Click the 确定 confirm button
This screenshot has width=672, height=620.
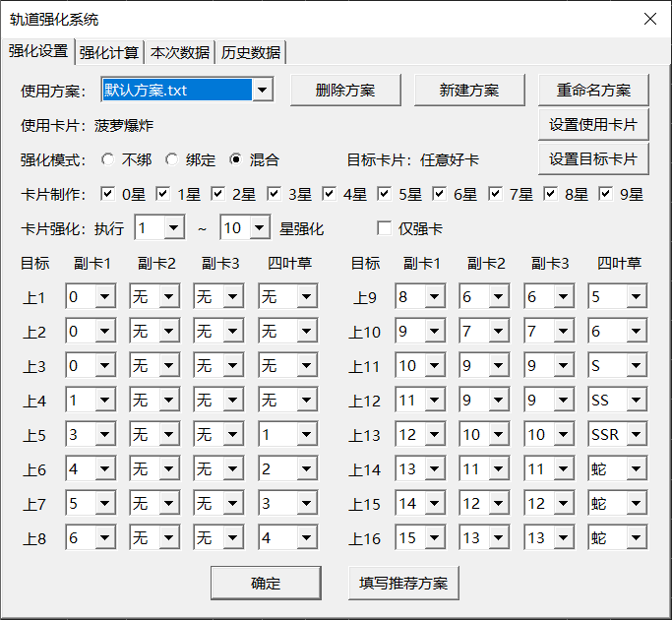[x=266, y=583]
